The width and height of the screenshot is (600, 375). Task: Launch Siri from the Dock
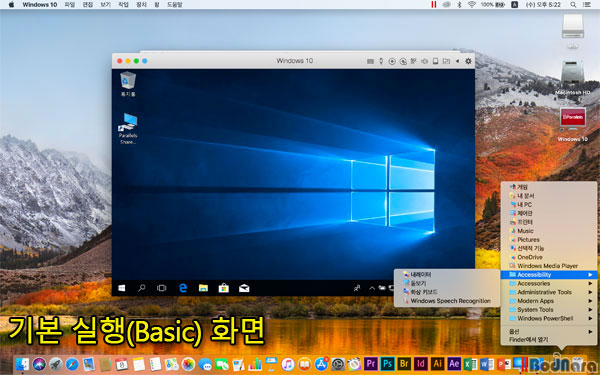click(x=39, y=364)
